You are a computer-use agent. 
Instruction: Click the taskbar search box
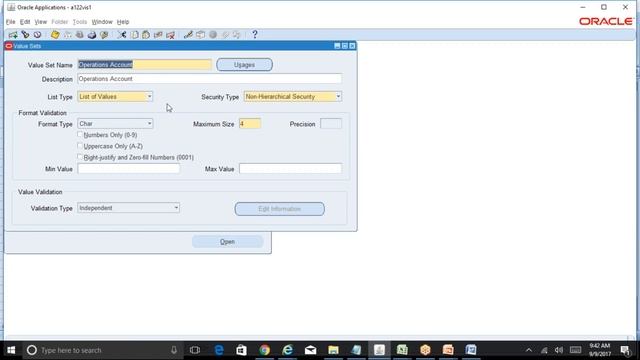coord(102,350)
